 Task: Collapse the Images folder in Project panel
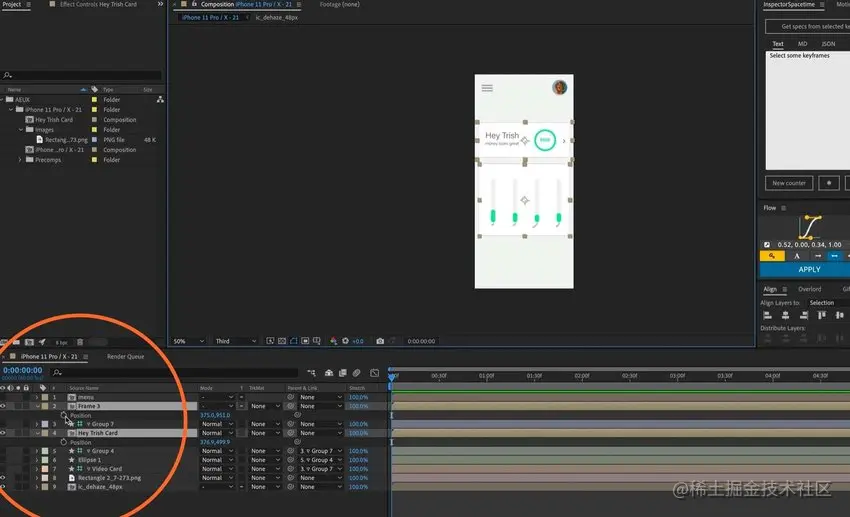(x=21, y=130)
